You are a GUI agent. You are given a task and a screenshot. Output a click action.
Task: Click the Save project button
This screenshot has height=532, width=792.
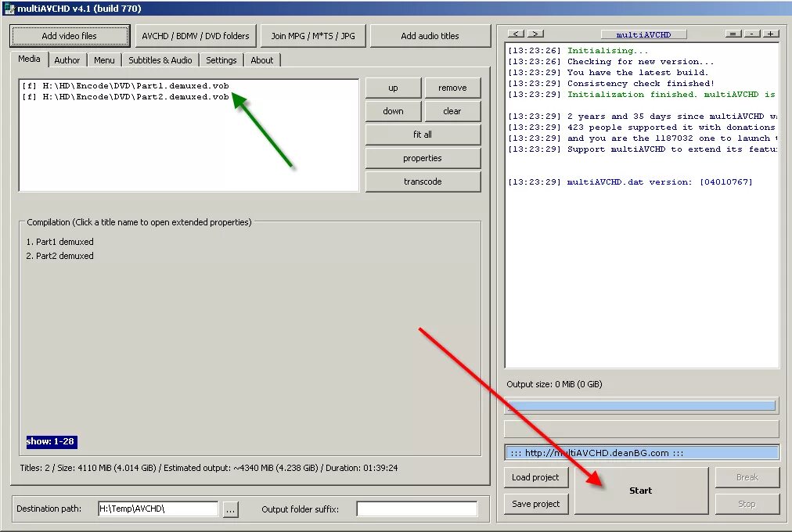(536, 504)
